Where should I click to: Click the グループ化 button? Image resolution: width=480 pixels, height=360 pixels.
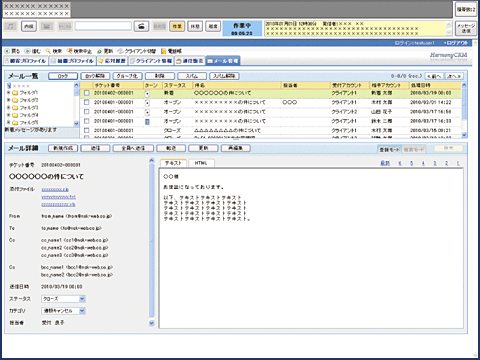(127, 76)
